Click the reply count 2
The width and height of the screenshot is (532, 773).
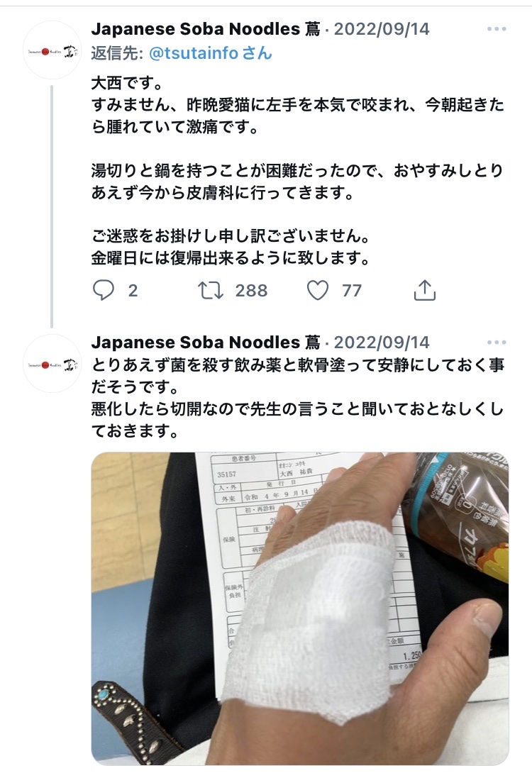click(133, 290)
